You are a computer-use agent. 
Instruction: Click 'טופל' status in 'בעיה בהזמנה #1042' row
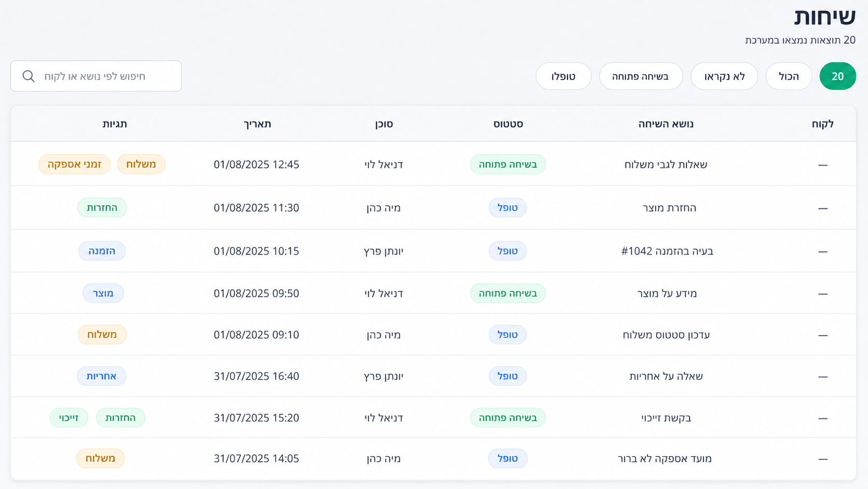tap(508, 251)
